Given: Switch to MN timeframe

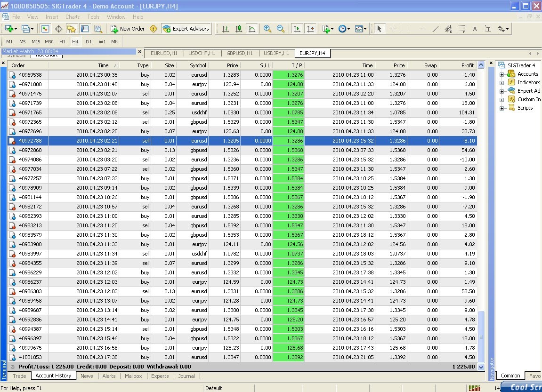Looking at the screenshot, I should click(x=115, y=41).
